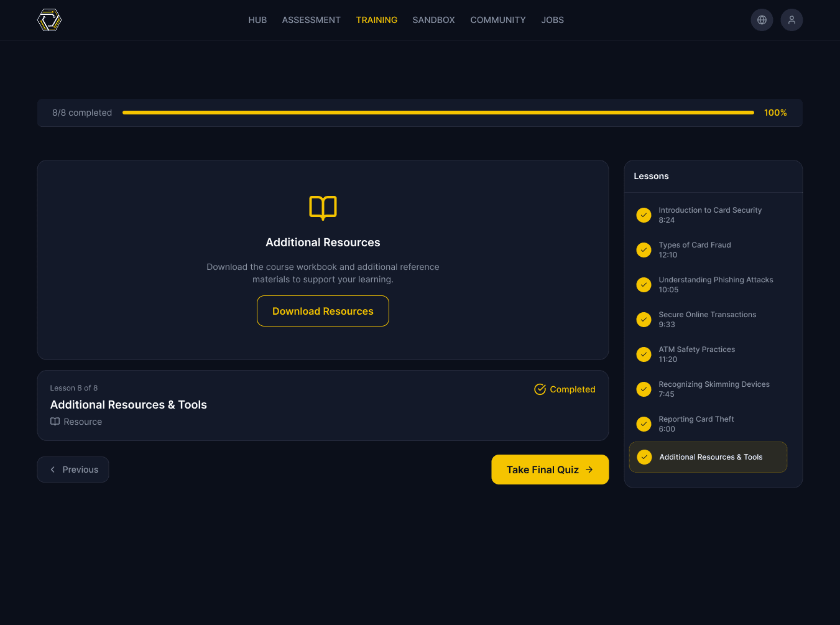Click the small book Resource icon

pos(55,422)
